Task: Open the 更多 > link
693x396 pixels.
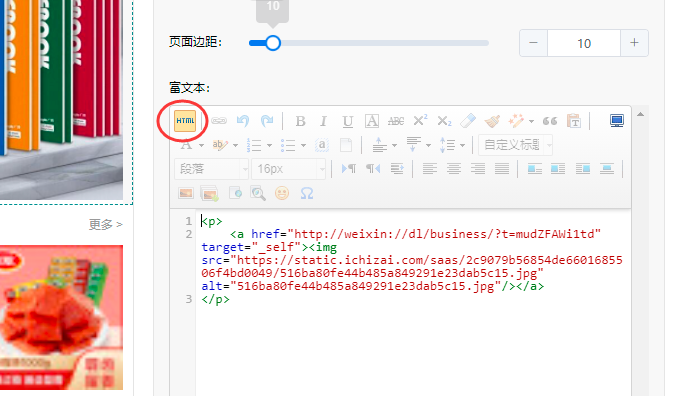Action: [x=106, y=225]
